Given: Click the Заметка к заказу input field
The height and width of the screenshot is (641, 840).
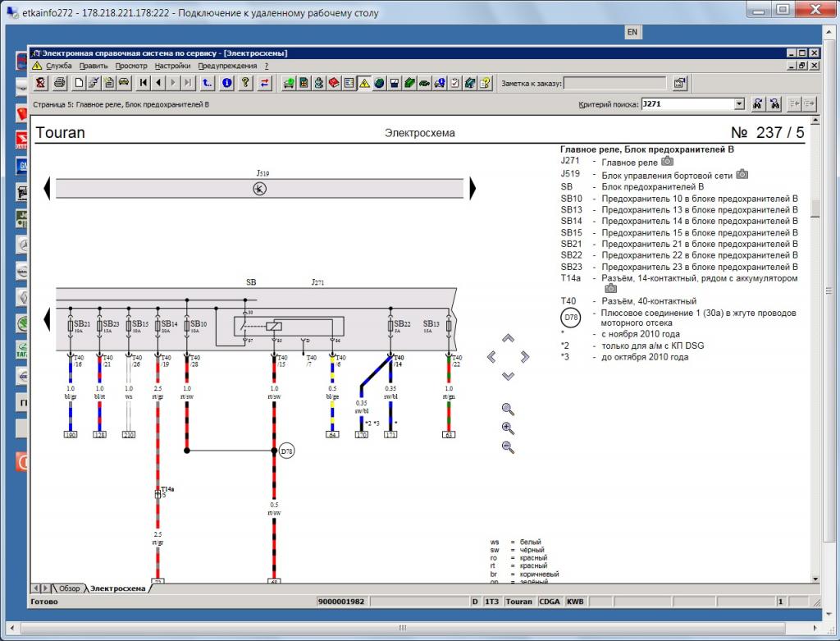Looking at the screenshot, I should pyautogui.click(x=614, y=83).
